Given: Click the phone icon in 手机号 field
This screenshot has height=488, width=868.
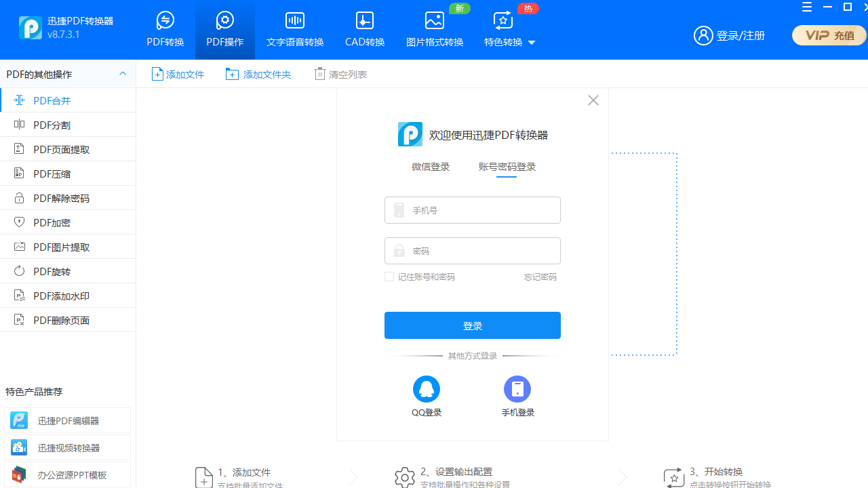Looking at the screenshot, I should tap(399, 210).
